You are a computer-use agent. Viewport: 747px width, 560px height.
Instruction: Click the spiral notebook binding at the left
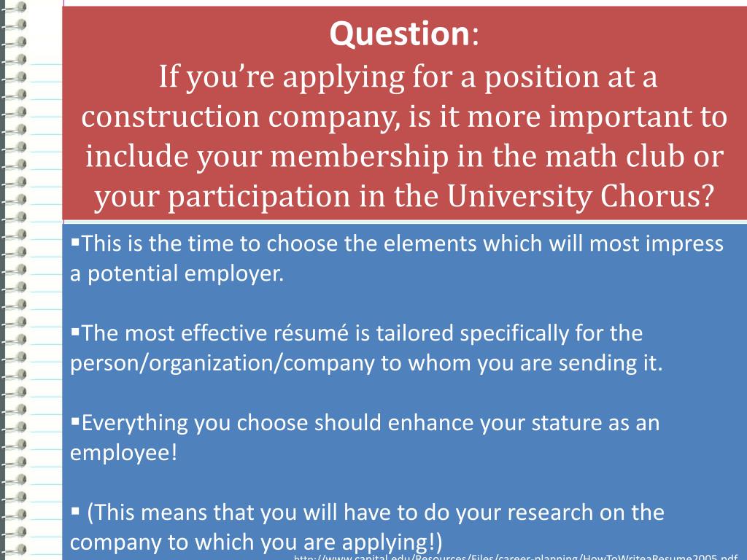pyautogui.click(x=13, y=280)
